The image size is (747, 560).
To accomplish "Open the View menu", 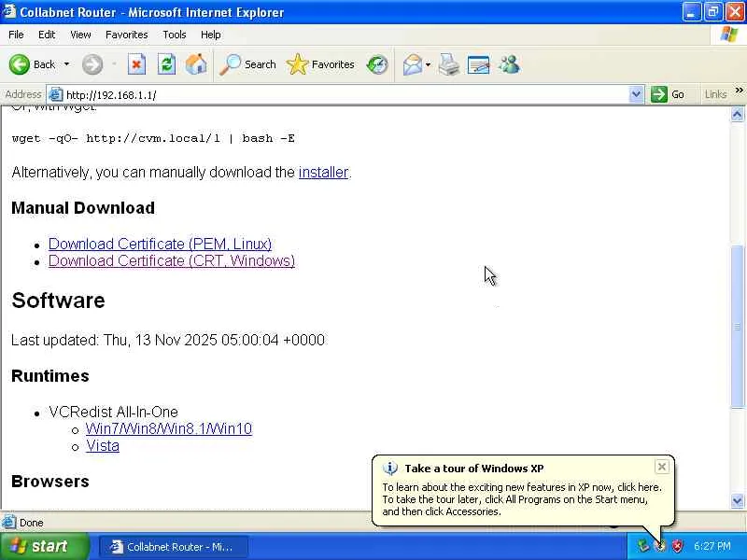I will [80, 35].
